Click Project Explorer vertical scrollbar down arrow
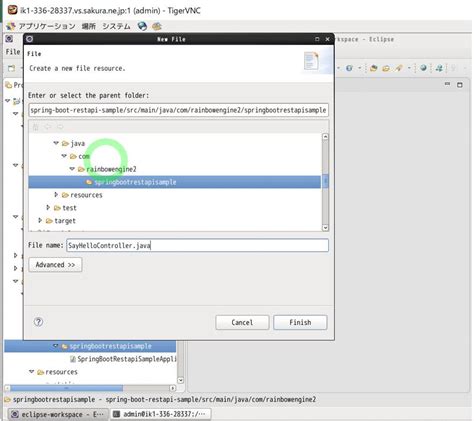 point(180,380)
